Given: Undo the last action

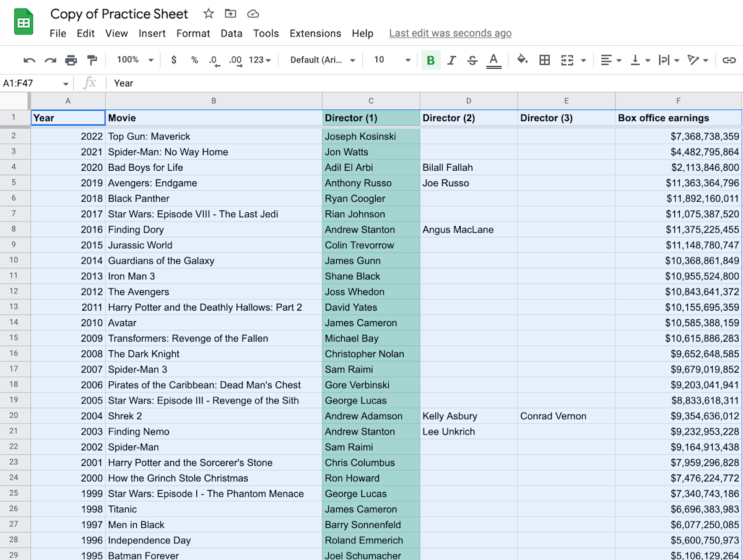Looking at the screenshot, I should (x=30, y=60).
